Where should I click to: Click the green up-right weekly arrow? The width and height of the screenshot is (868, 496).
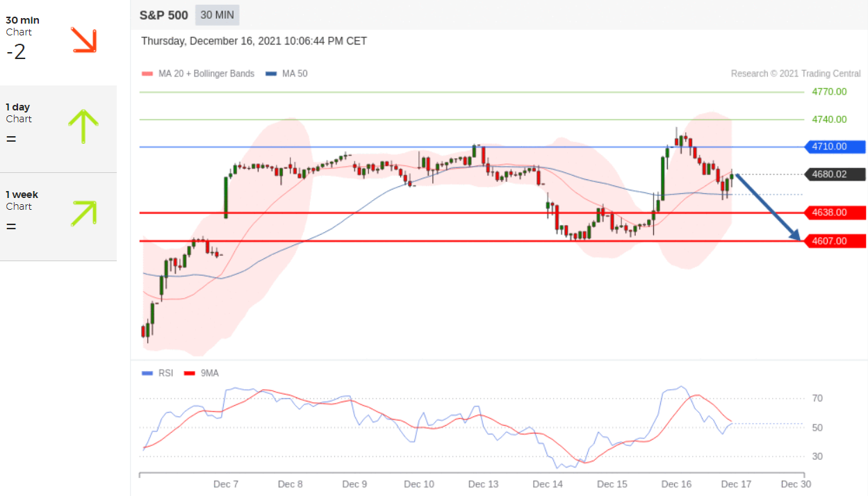click(x=83, y=213)
